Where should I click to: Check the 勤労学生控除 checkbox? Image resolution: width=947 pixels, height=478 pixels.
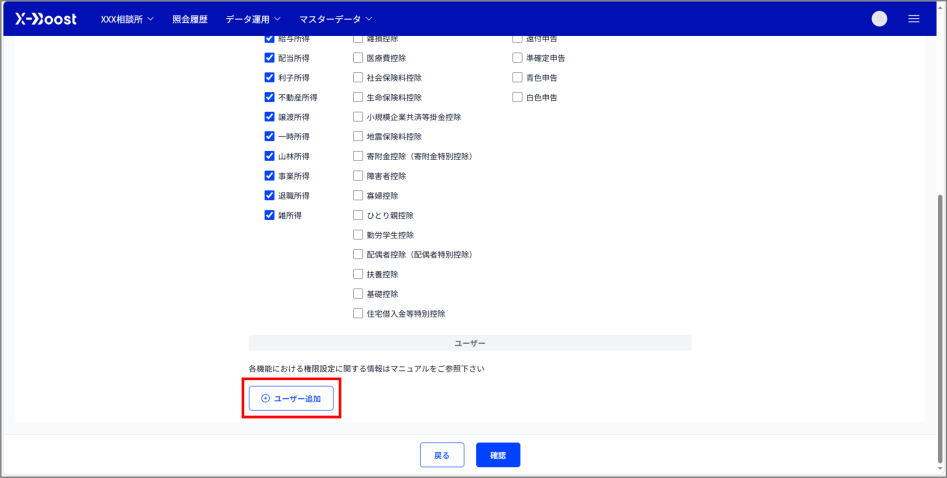point(358,234)
